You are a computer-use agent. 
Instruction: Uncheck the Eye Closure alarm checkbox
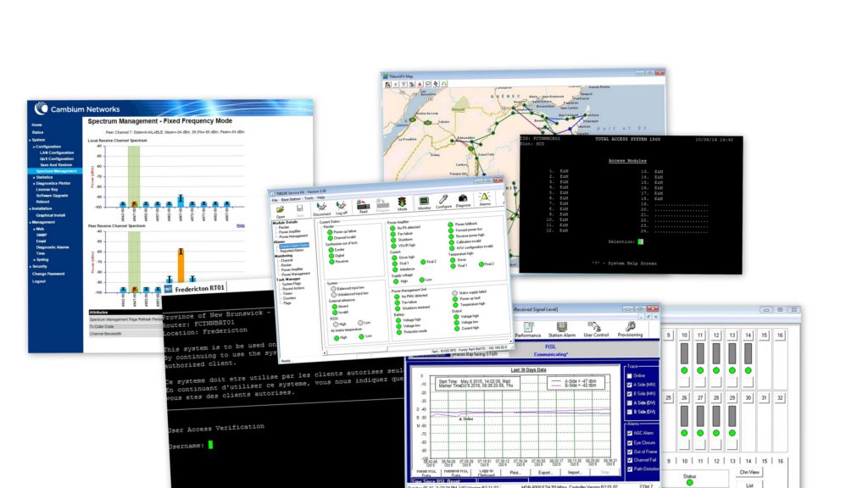630,442
